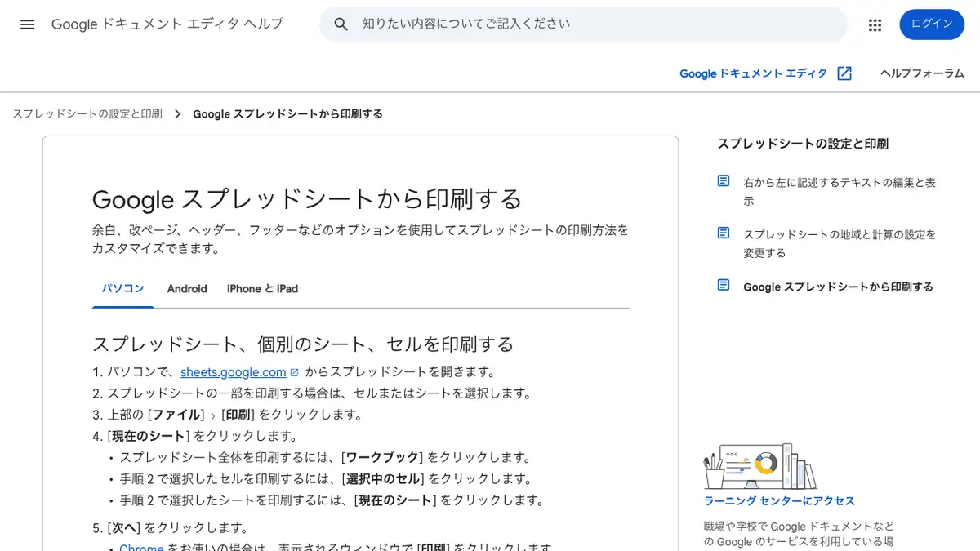Click the Learning Center illustration

759,466
